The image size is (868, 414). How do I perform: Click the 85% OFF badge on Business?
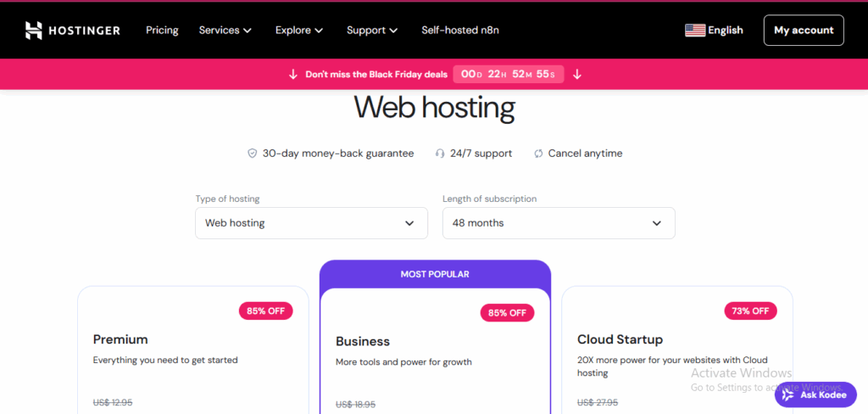[507, 312]
